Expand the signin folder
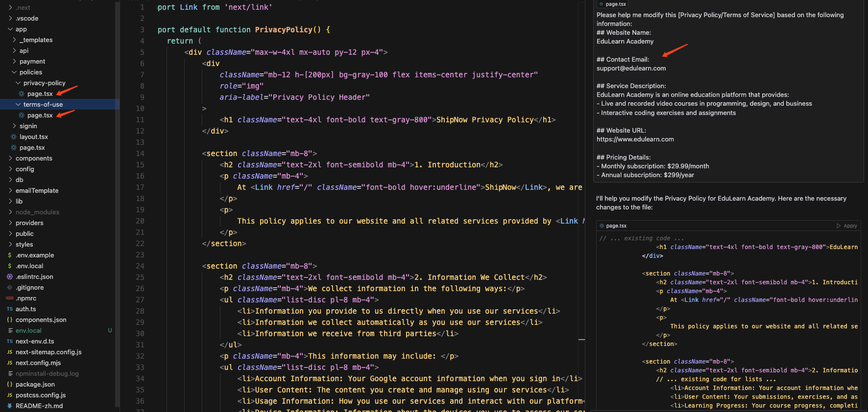The width and height of the screenshot is (868, 412). [x=28, y=126]
